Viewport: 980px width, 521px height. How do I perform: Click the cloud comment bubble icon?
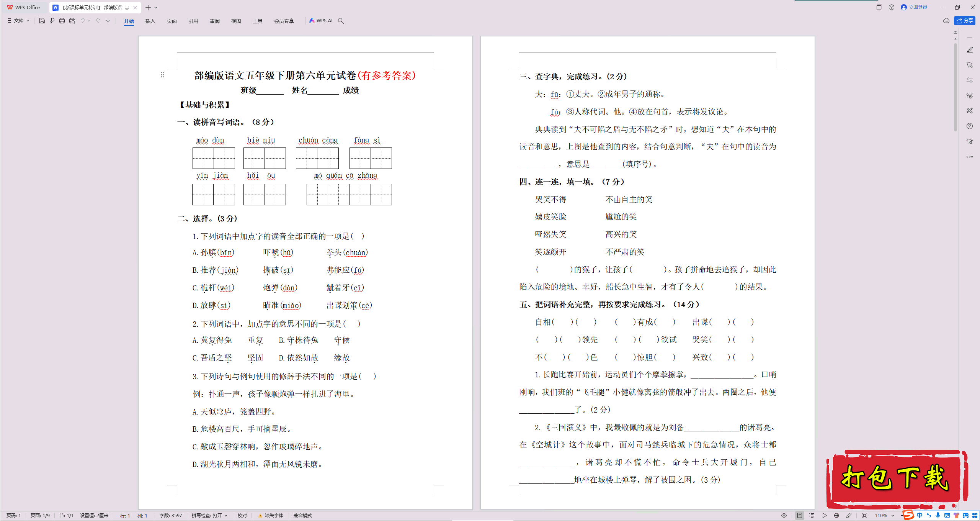(946, 21)
